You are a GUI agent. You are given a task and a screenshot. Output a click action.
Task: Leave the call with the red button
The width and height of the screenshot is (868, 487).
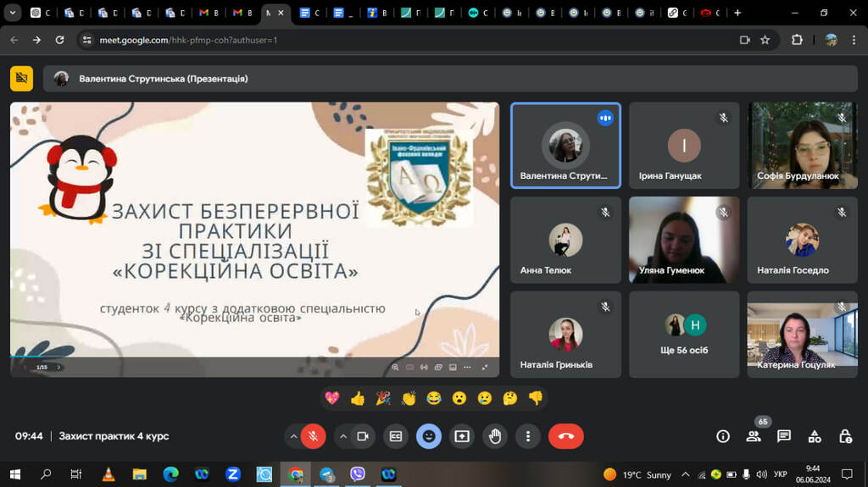coord(565,436)
